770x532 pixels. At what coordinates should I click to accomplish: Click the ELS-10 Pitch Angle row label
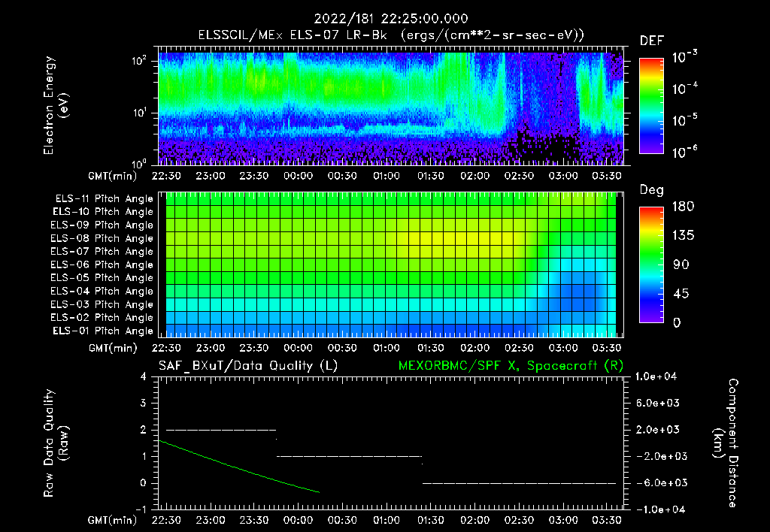tap(102, 212)
